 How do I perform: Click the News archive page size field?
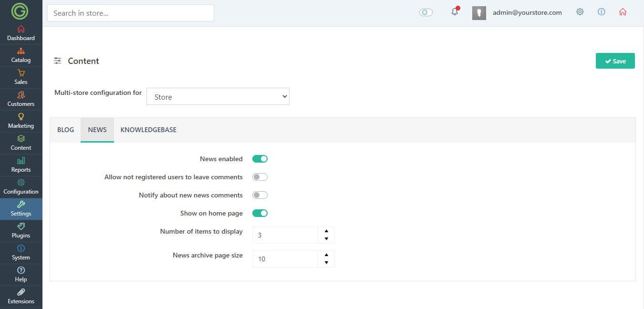285,259
